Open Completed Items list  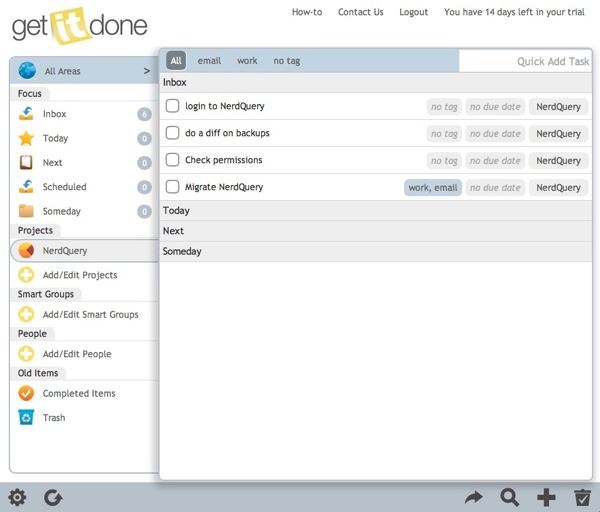point(79,393)
